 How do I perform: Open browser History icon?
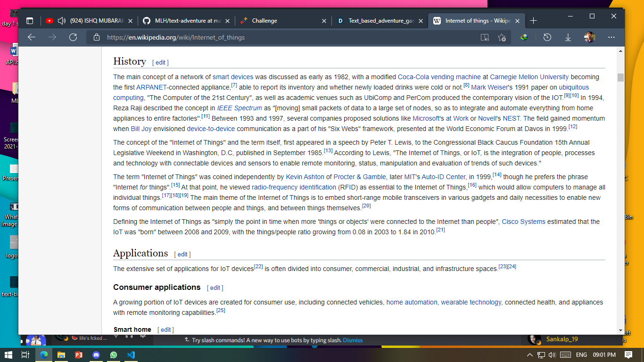coord(547,37)
